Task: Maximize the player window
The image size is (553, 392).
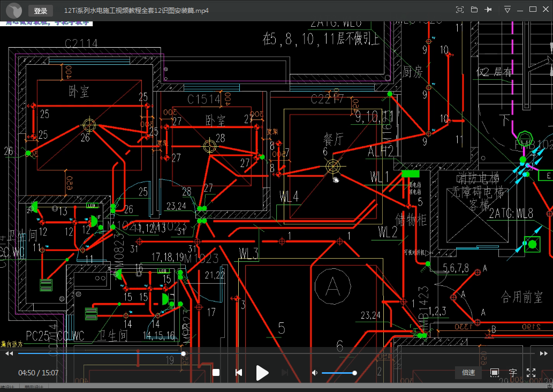Action: point(533,9)
